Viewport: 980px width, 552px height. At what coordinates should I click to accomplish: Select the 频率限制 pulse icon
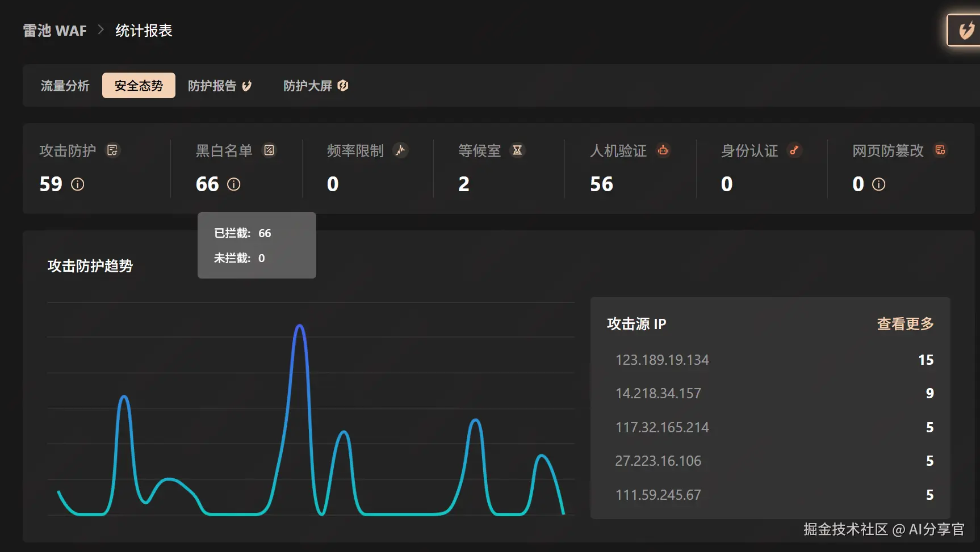pos(401,150)
